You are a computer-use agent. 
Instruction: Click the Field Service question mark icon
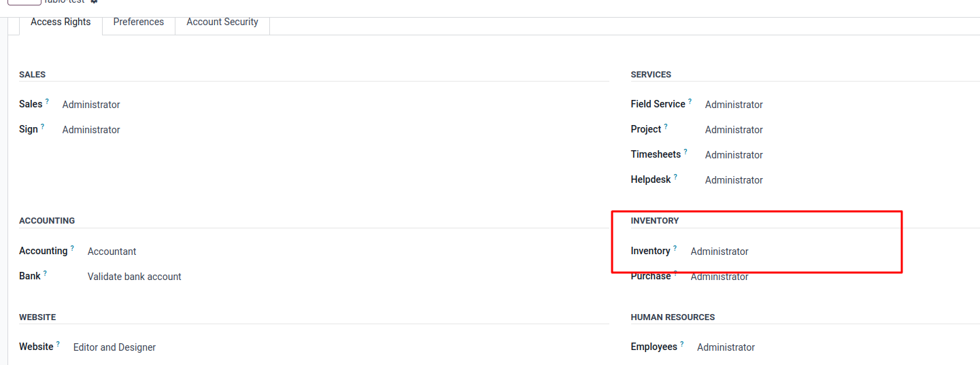[x=690, y=101]
